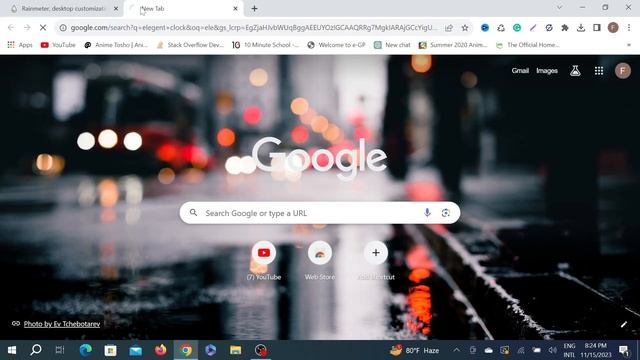The image size is (640, 360).
Task: Open the Windows Start menu
Action: click(12, 350)
